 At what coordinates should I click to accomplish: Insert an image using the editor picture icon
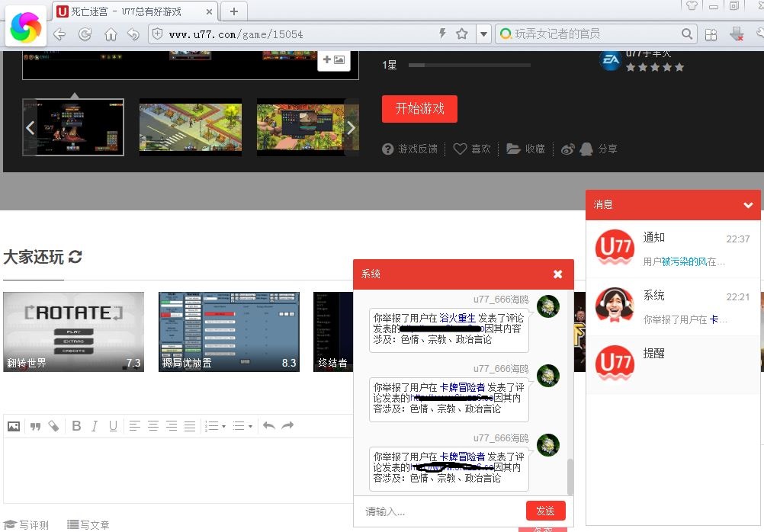coord(14,426)
